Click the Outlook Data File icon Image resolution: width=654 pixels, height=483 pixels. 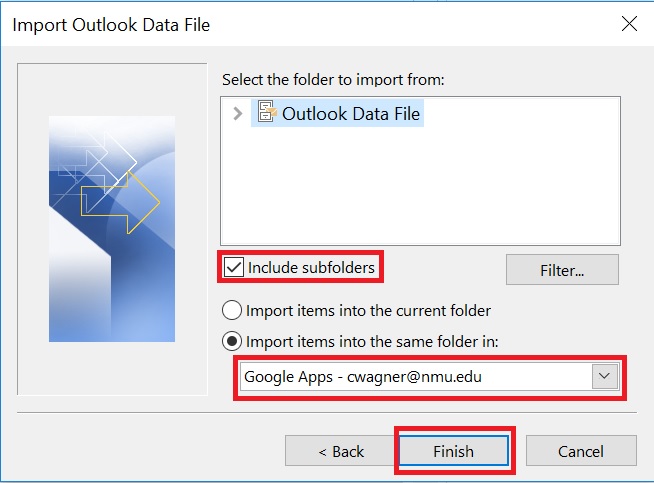265,113
